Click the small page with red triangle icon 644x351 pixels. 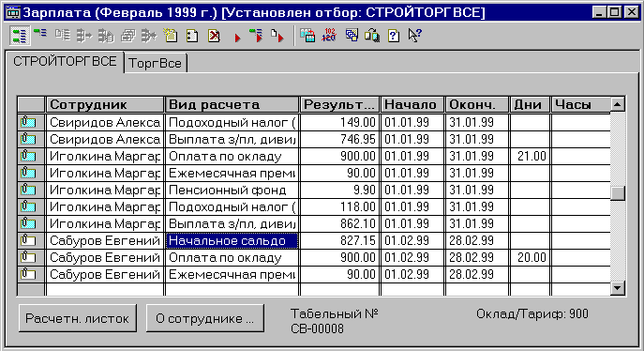(x=277, y=36)
